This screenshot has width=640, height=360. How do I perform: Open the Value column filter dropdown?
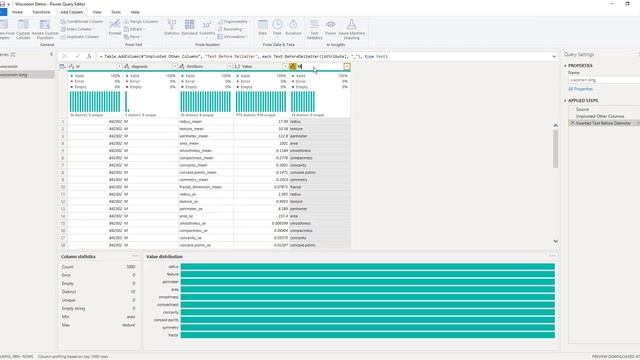pyautogui.click(x=285, y=66)
